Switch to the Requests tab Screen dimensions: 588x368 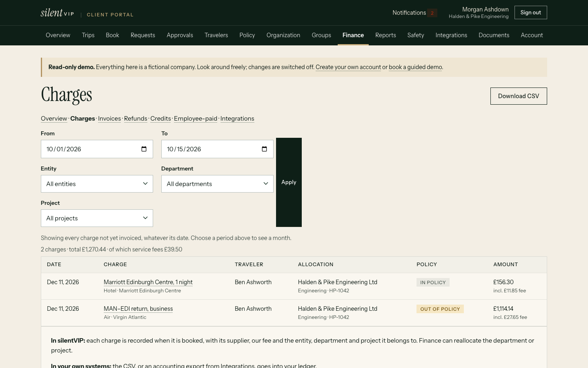[143, 35]
